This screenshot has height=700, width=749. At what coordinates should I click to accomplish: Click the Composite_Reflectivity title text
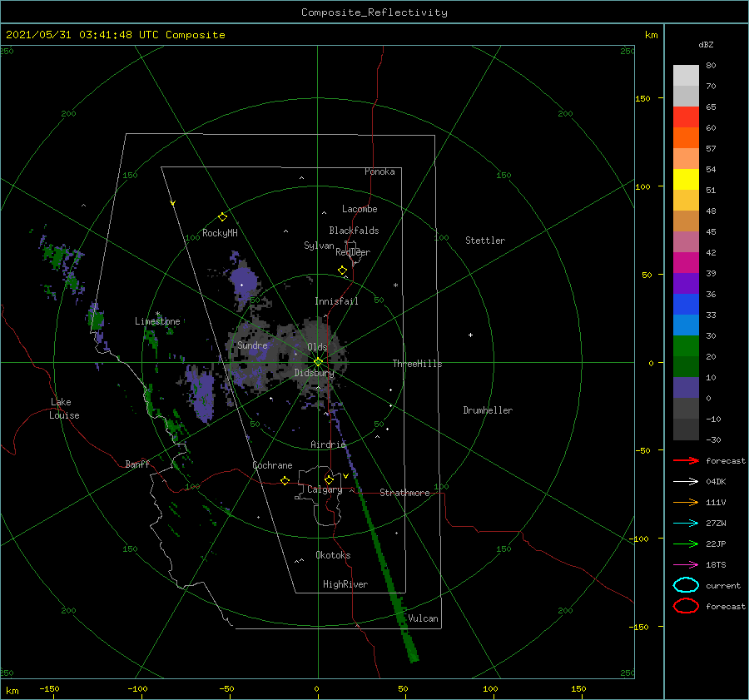tap(374, 12)
